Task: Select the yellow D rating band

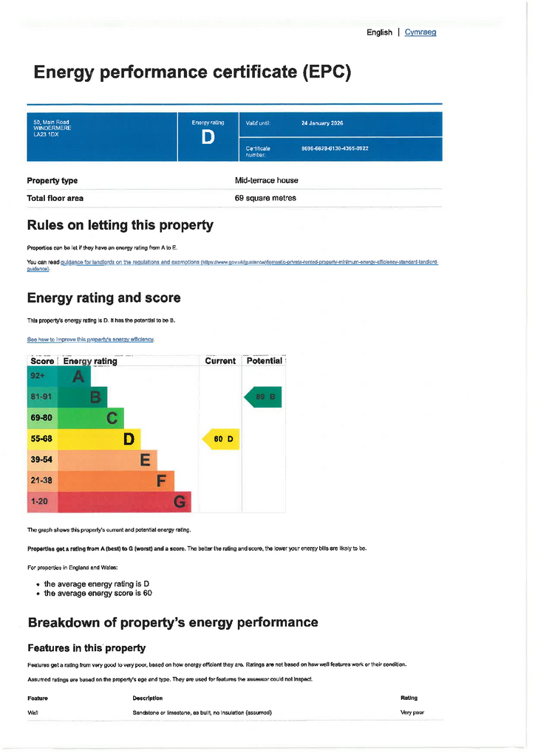Action: [x=84, y=439]
